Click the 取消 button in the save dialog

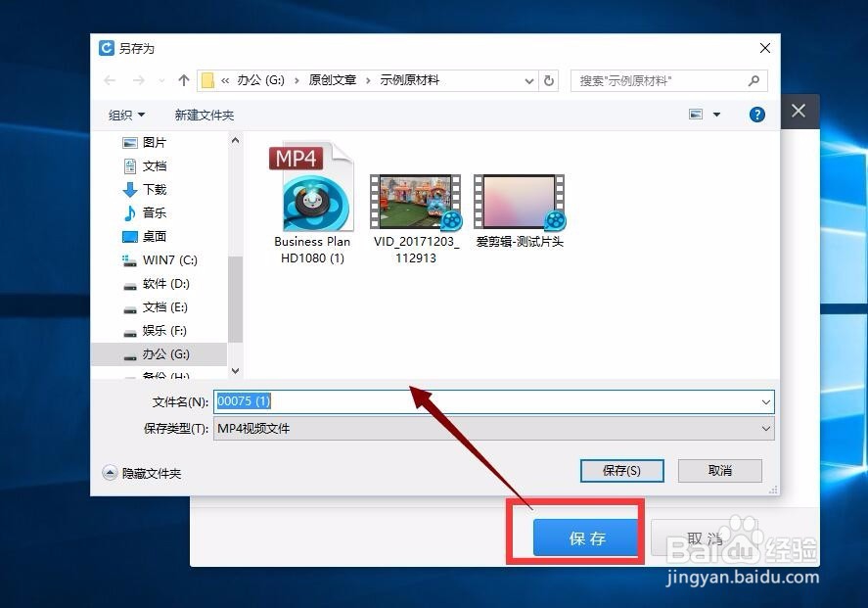719,471
